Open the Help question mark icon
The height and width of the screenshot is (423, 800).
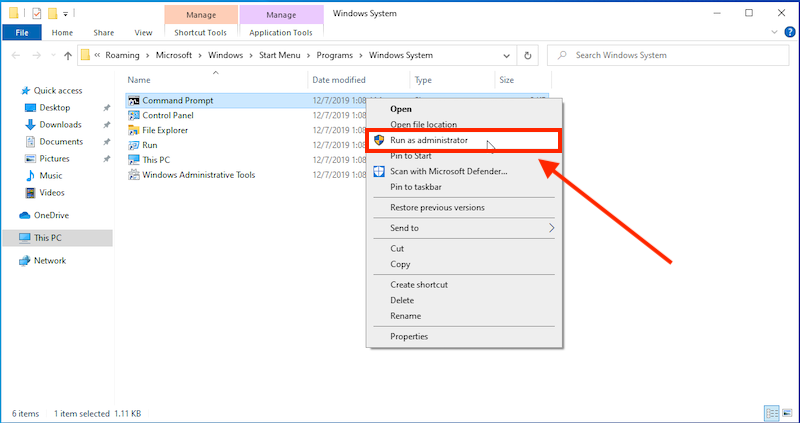pos(789,33)
